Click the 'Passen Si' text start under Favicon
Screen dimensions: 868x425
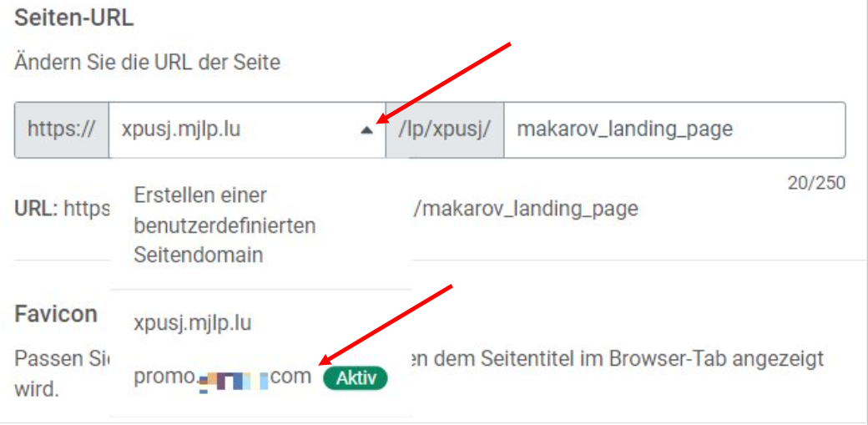coord(62,359)
